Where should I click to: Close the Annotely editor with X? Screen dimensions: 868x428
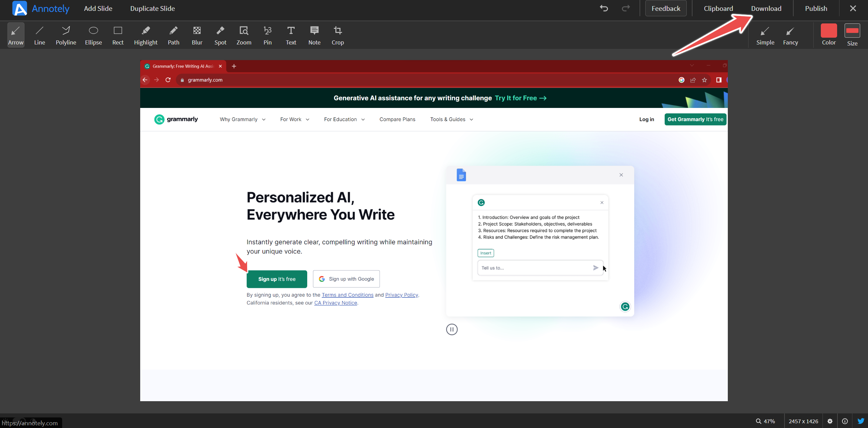[x=853, y=8]
